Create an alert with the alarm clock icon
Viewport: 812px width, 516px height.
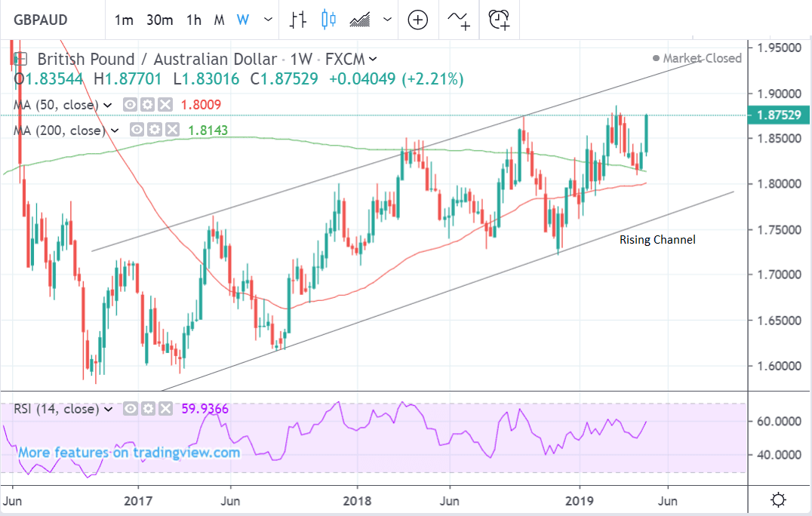click(x=499, y=20)
